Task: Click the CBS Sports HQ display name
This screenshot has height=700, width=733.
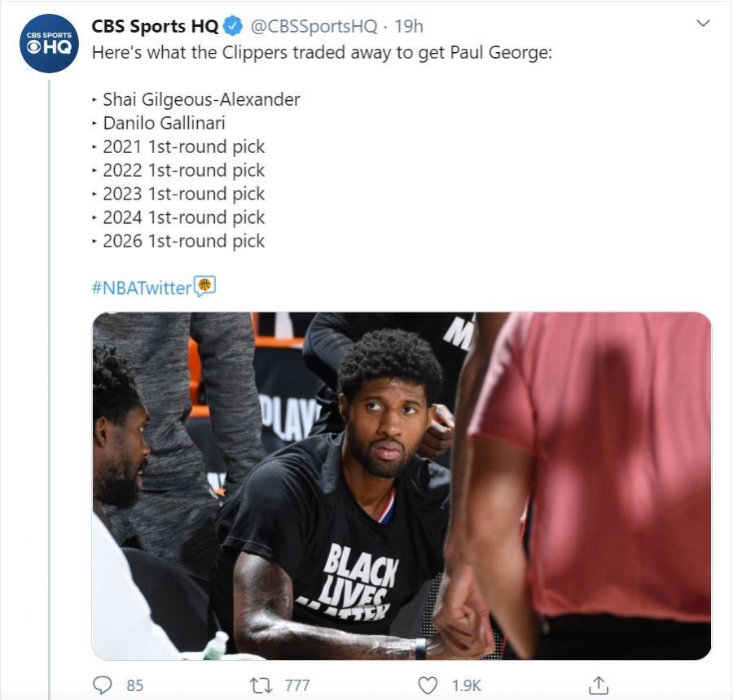Action: (x=155, y=26)
